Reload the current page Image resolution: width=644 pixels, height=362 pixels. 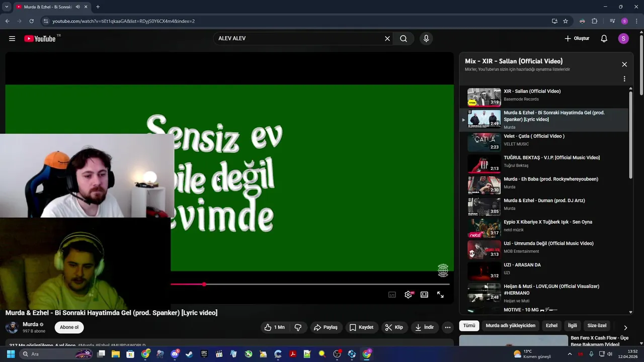(31, 21)
